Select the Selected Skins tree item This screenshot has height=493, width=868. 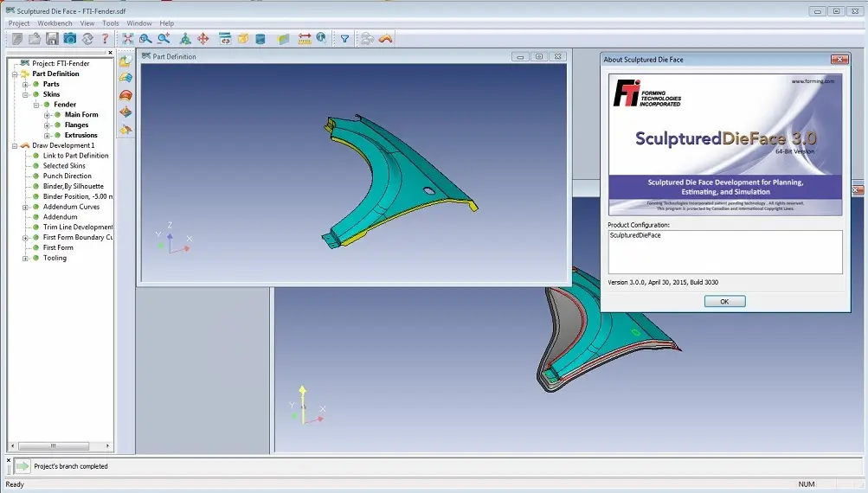64,166
